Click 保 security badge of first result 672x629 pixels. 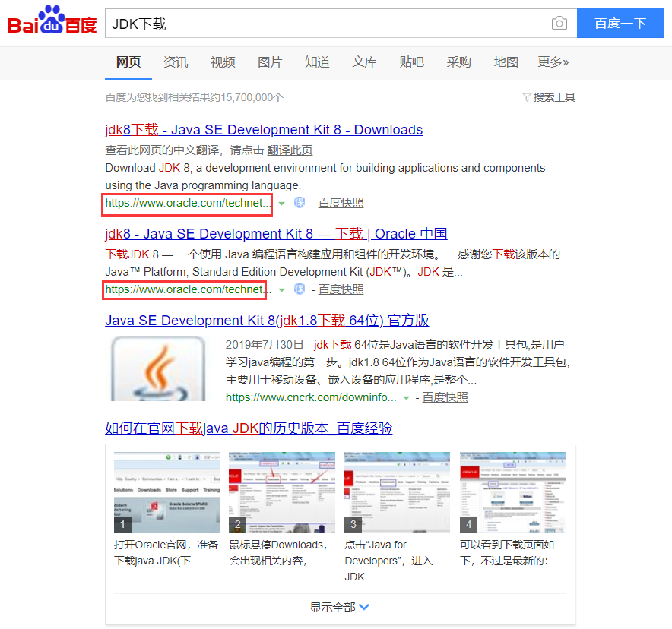300,203
